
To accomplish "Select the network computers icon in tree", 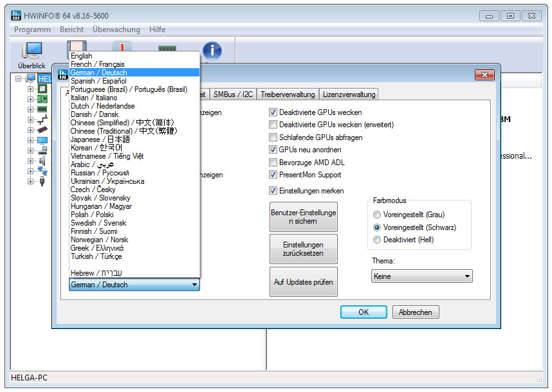I will [x=42, y=170].
